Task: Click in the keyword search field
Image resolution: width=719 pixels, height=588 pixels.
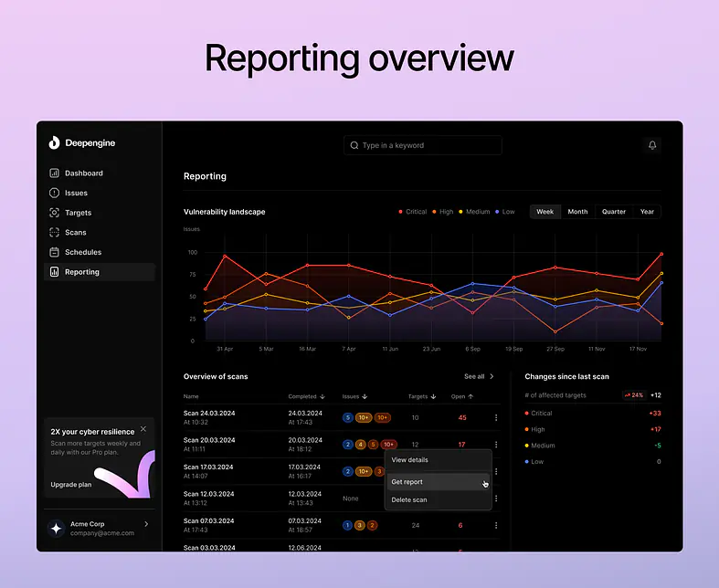Action: 422,145
